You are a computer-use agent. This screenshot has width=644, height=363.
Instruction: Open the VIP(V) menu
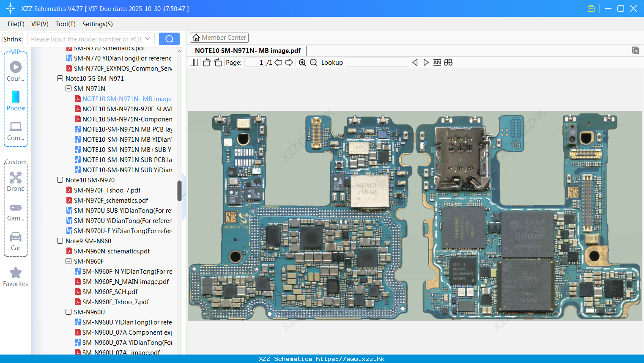[x=40, y=24]
